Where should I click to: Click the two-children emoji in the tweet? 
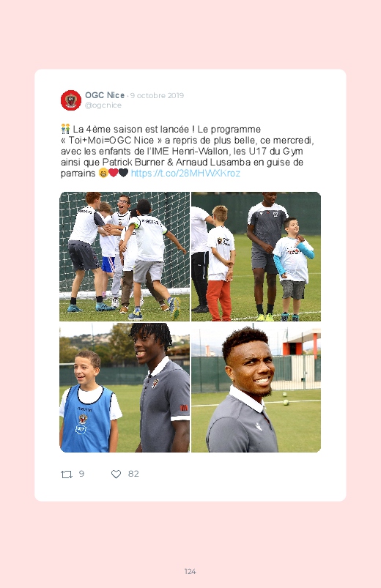pos(65,130)
